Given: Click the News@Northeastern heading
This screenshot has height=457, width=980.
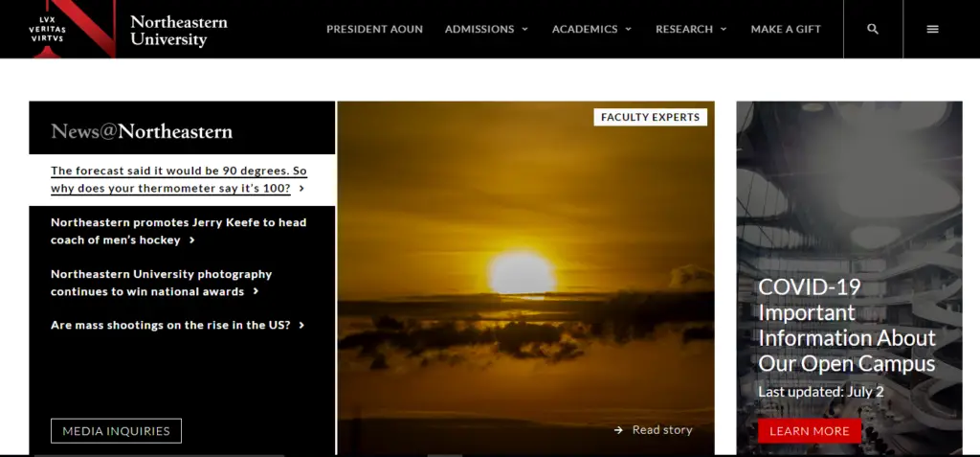Looking at the screenshot, I should [142, 131].
